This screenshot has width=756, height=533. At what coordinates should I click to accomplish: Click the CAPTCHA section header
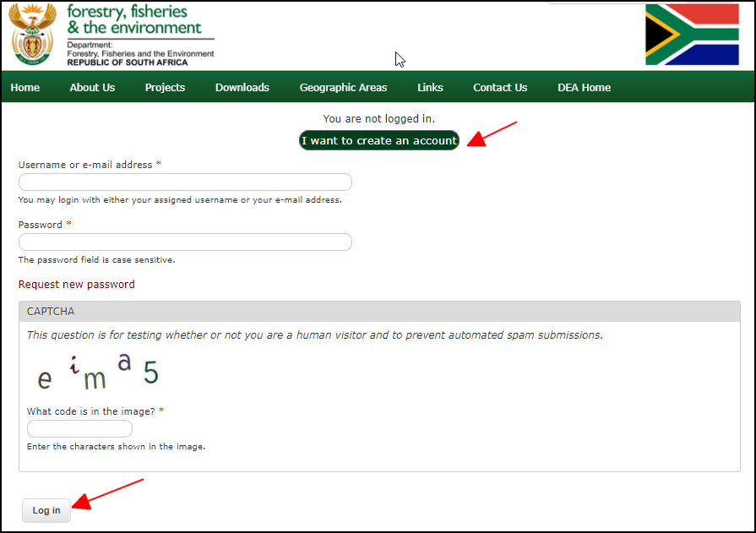coord(379,312)
